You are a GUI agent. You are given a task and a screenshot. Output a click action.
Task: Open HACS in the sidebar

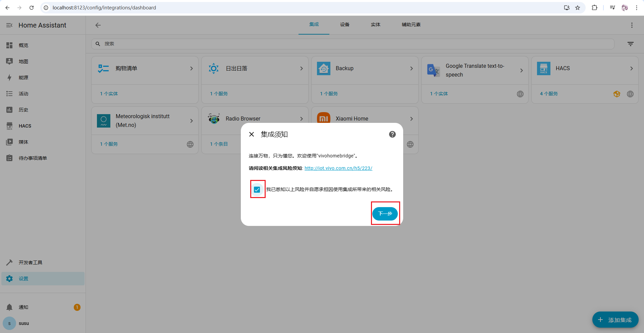[25, 126]
